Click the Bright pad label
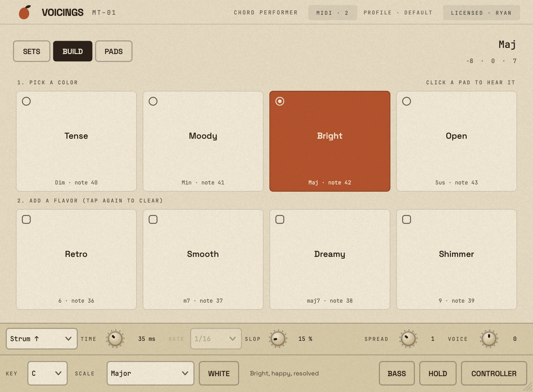 point(330,136)
